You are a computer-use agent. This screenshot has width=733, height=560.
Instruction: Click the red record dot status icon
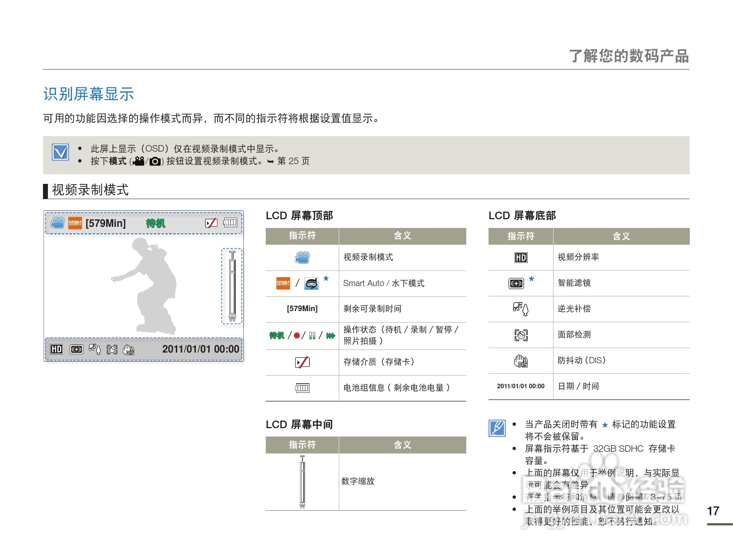tap(297, 335)
